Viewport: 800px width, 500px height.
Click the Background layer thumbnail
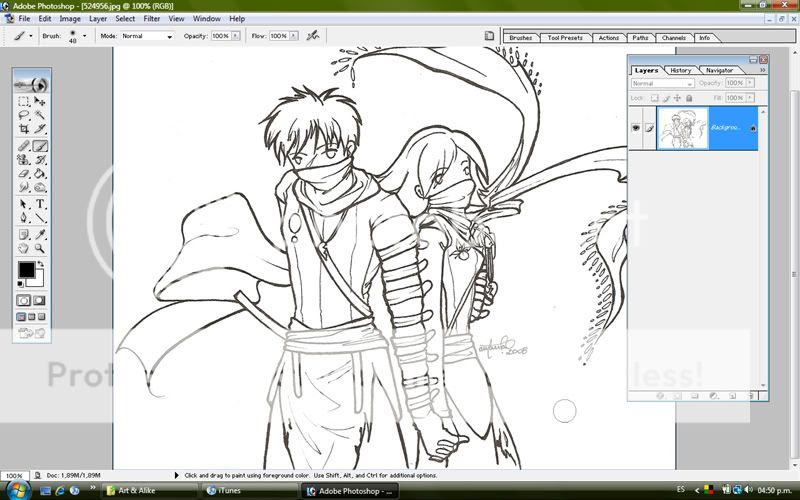tap(682, 129)
